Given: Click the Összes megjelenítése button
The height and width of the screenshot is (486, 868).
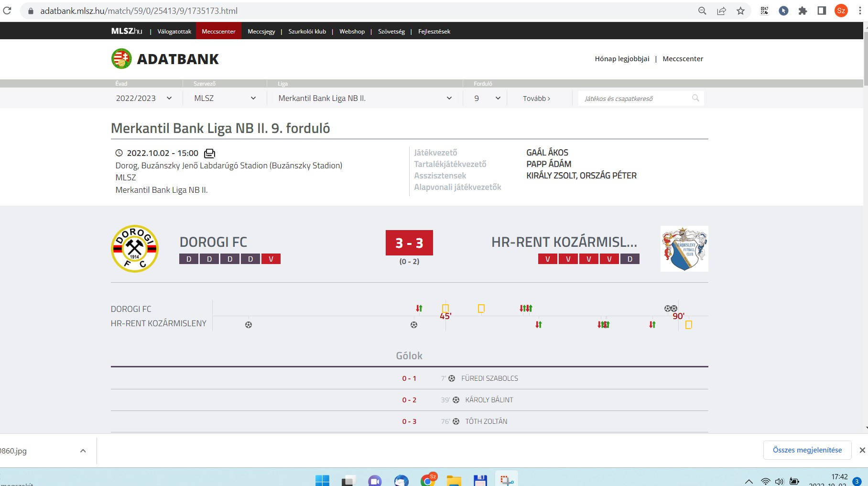Looking at the screenshot, I should coord(807,450).
